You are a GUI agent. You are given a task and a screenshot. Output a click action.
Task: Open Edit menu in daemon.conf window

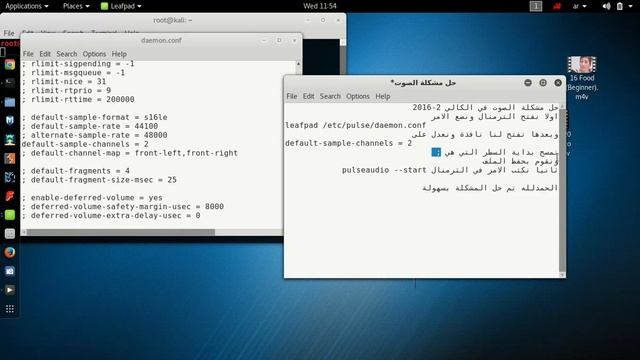pos(45,54)
